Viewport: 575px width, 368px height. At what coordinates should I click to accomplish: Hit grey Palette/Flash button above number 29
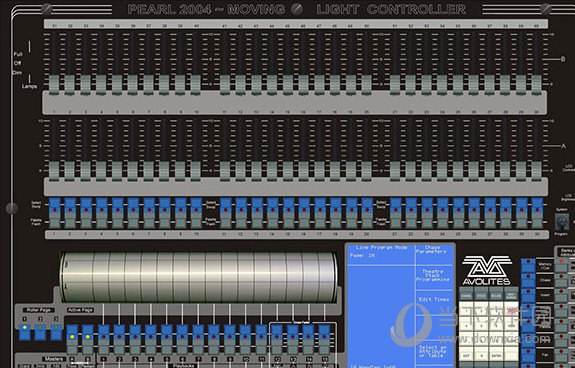point(521,222)
